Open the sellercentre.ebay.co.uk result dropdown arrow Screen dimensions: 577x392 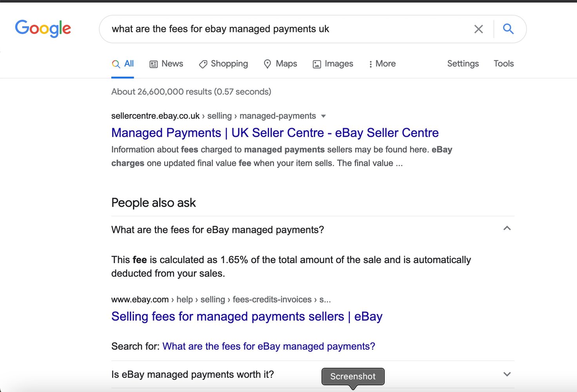(323, 116)
